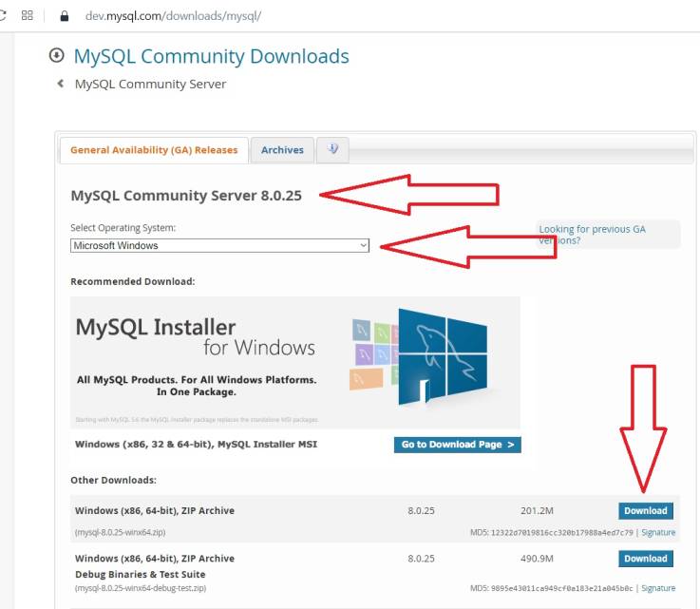The image size is (700, 609).
Task: Click the MySQL Installer for Windows banner
Action: [295, 362]
